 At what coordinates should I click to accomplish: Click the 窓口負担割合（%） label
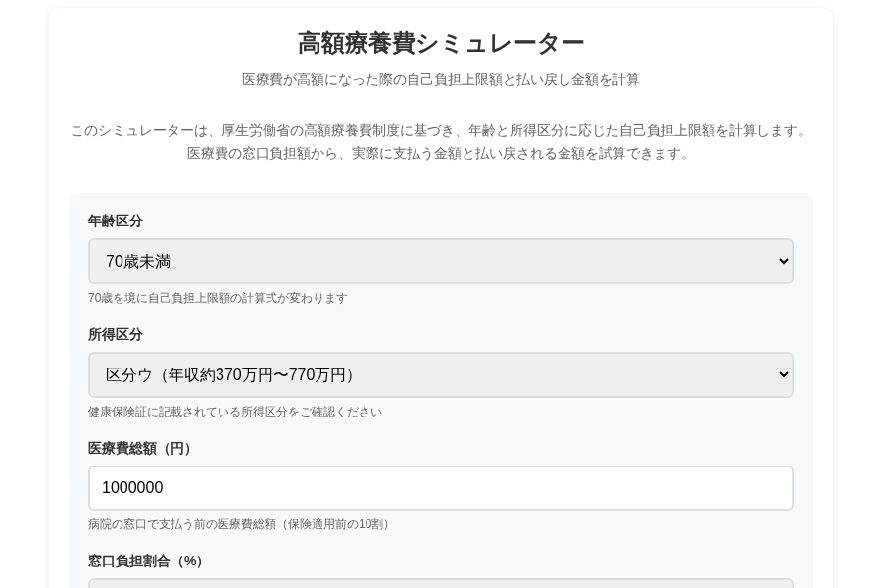(x=147, y=562)
